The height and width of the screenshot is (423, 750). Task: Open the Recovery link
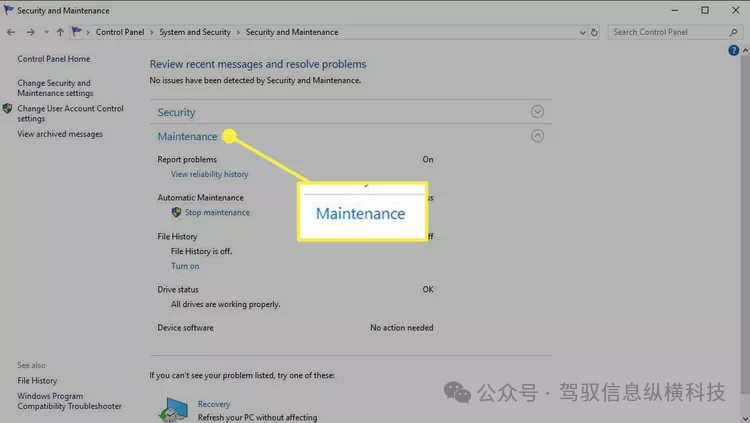pos(214,404)
